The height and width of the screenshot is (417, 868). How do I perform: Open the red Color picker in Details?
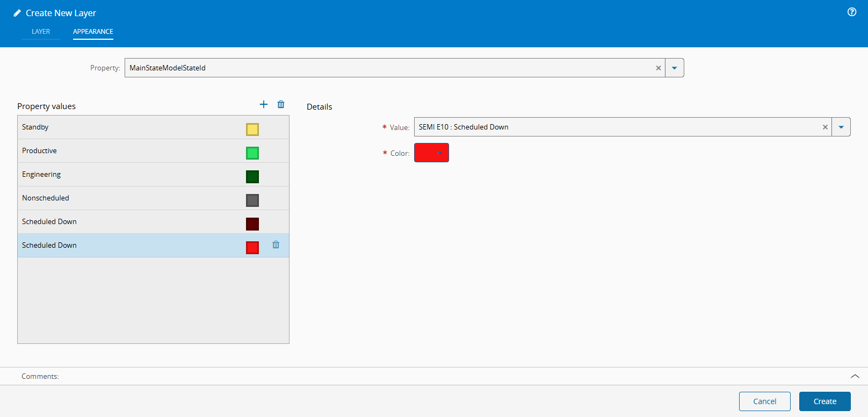tap(431, 153)
